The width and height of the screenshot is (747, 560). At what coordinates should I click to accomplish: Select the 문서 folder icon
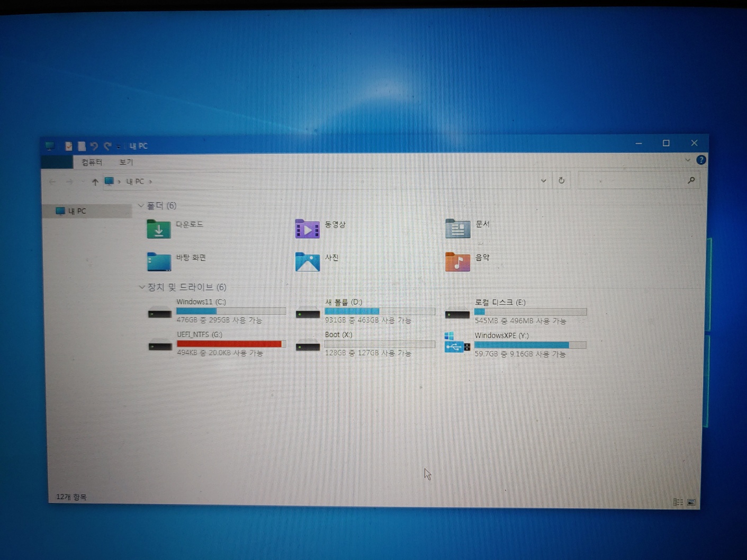click(x=457, y=229)
